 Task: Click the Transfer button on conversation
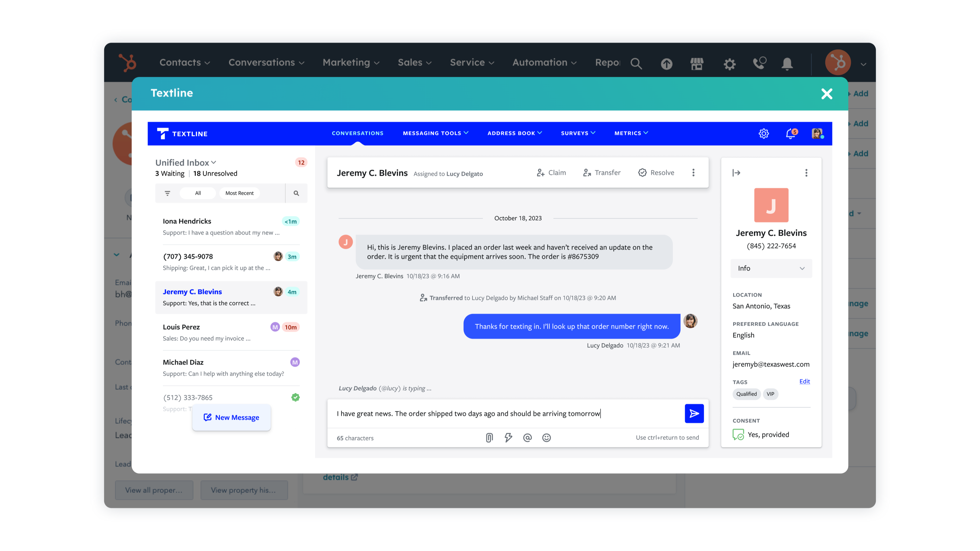click(602, 172)
